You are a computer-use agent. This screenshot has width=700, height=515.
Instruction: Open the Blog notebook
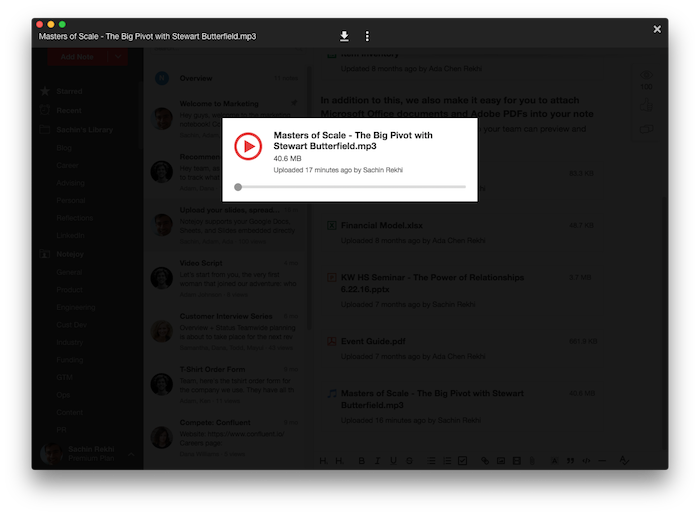pos(64,148)
